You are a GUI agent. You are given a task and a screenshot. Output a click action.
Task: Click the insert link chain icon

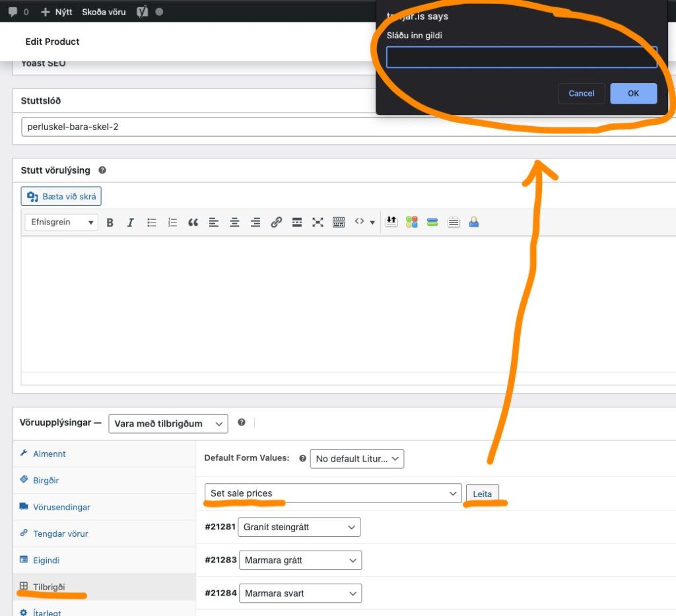(277, 222)
